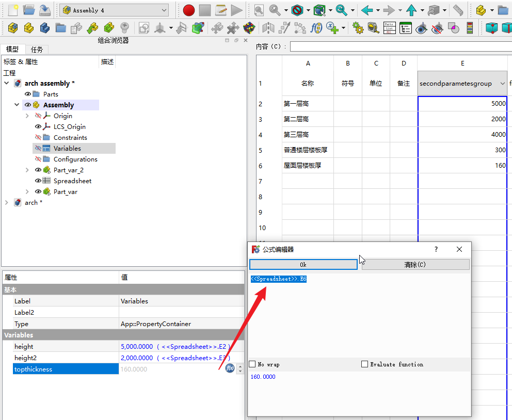The height and width of the screenshot is (420, 512).
Task: Click the ruler measure distance icon
Action: (x=458, y=10)
